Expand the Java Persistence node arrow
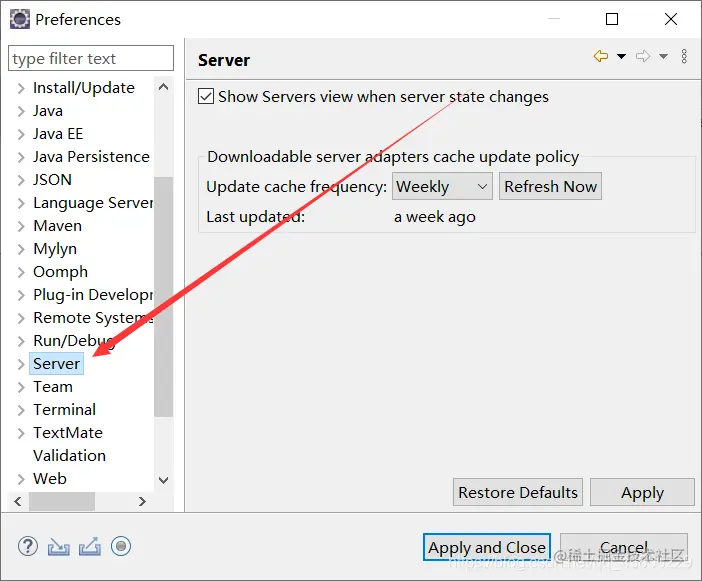Viewport: 702px width, 581px height. pyautogui.click(x=21, y=157)
